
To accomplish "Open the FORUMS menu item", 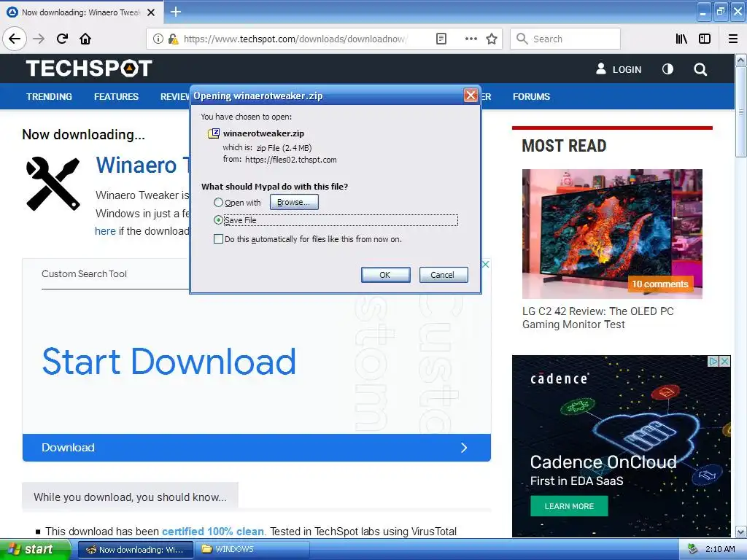I will pyautogui.click(x=531, y=97).
